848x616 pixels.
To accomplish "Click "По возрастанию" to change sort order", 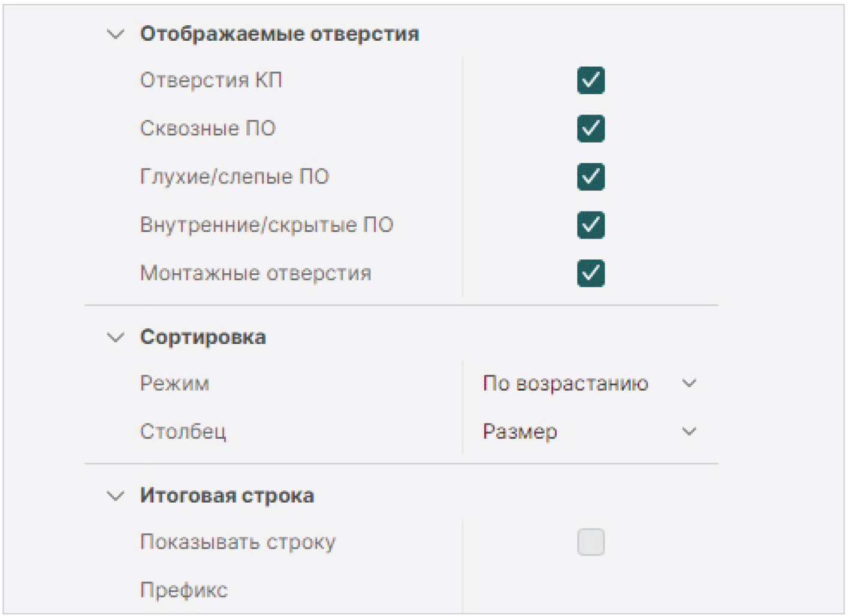I will coord(565,384).
